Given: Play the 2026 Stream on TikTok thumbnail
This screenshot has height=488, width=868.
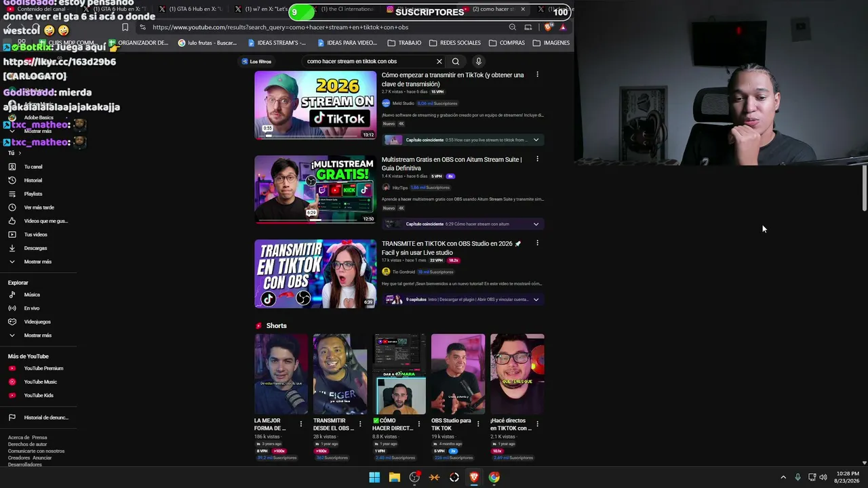Looking at the screenshot, I should pos(315,105).
